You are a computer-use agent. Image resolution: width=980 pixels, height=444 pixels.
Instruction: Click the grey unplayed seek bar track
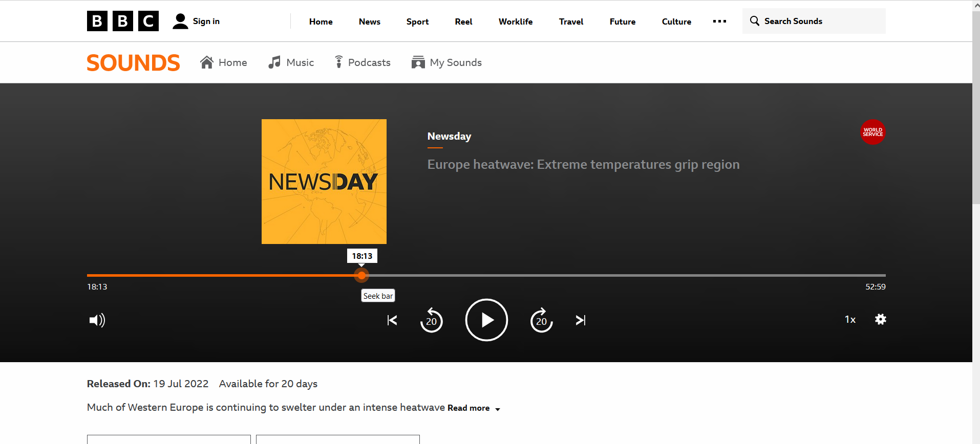(x=627, y=275)
